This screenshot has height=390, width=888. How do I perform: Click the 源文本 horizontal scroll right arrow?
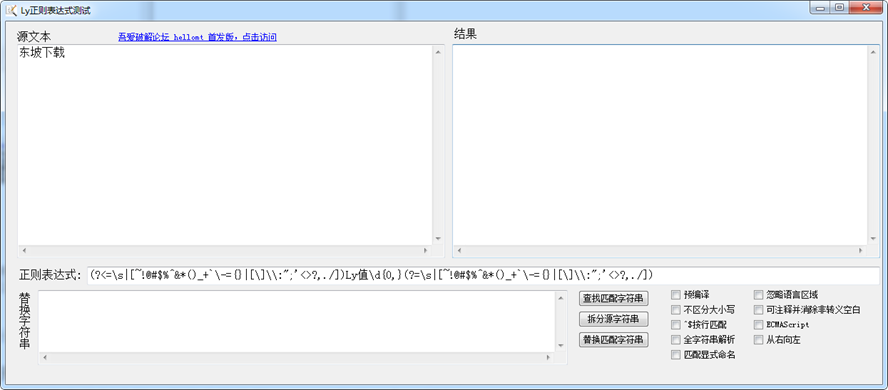426,250
